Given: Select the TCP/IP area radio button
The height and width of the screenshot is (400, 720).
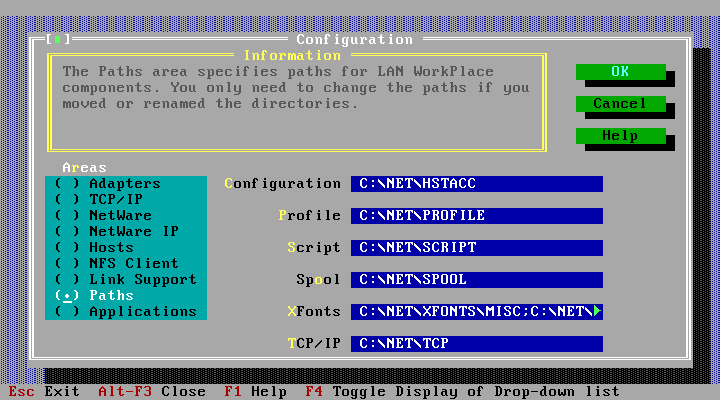Looking at the screenshot, I should coord(98,200).
